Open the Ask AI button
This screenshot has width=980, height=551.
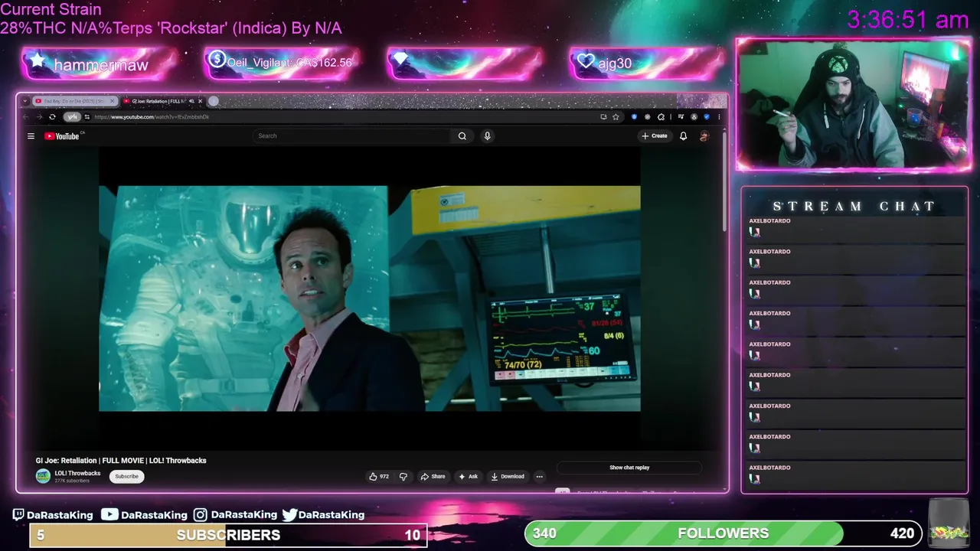468,476
